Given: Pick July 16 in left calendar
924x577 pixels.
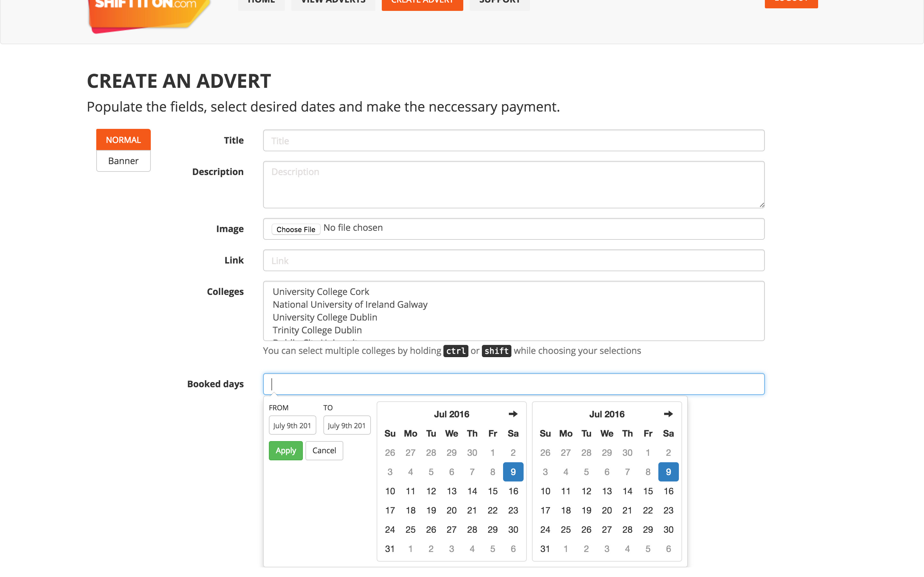Looking at the screenshot, I should pos(513,491).
